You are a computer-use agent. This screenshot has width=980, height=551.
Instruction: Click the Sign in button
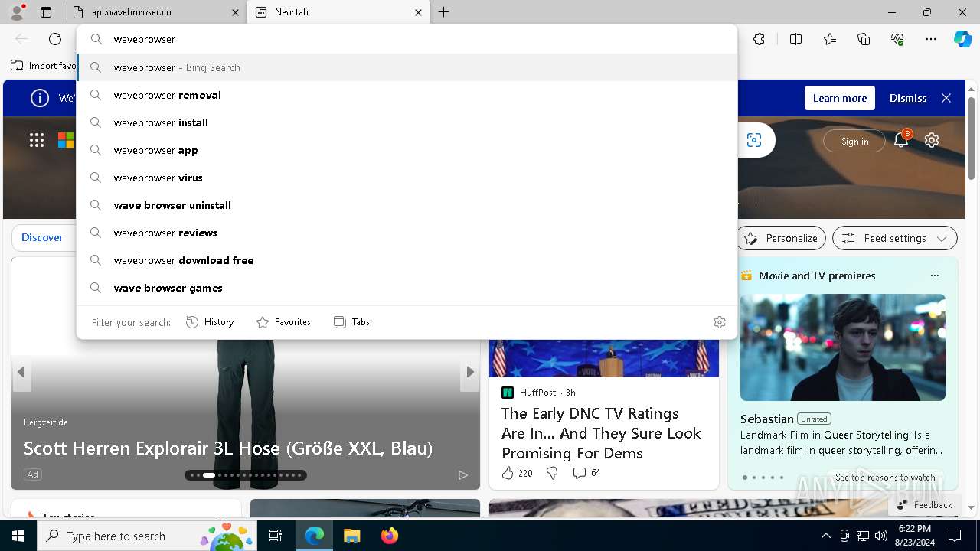pos(854,141)
